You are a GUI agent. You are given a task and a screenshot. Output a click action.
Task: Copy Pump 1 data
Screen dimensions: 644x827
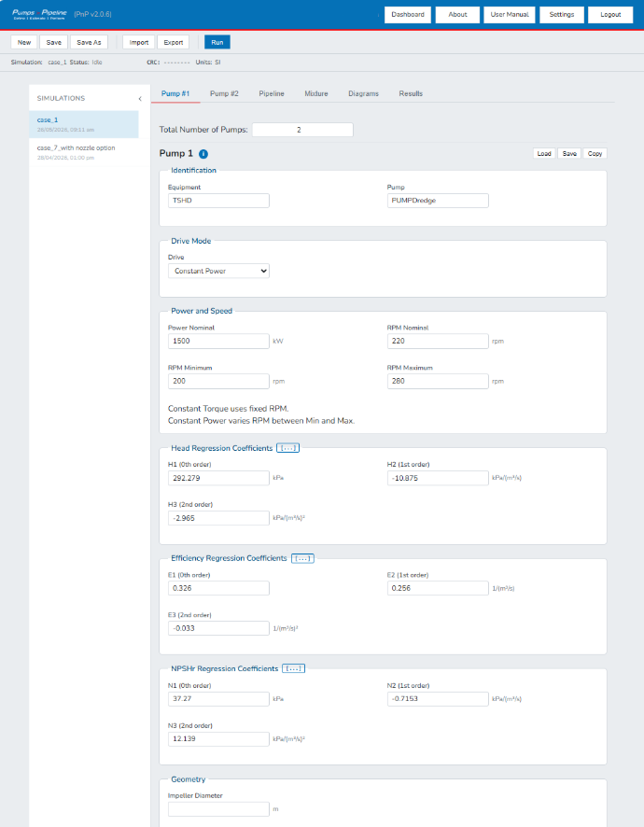[595, 153]
